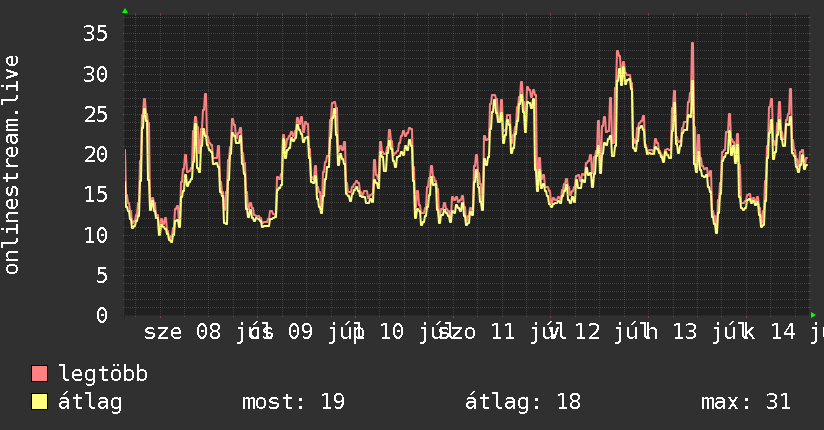Click the y-axis label 30

pos(96,74)
